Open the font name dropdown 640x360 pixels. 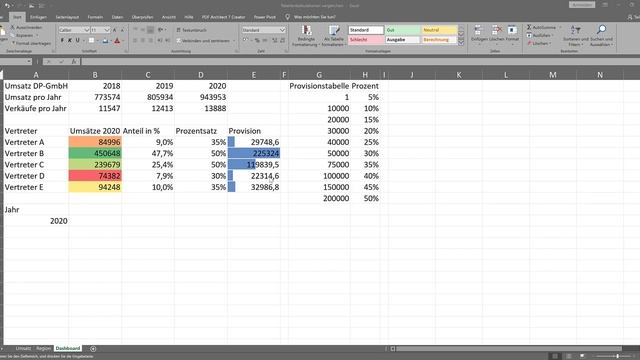point(87,30)
